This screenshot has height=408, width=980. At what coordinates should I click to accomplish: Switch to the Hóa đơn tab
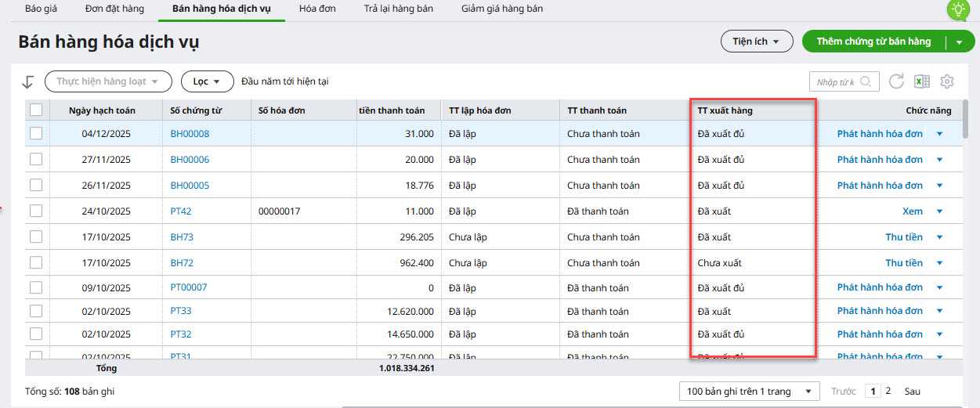pyautogui.click(x=318, y=9)
